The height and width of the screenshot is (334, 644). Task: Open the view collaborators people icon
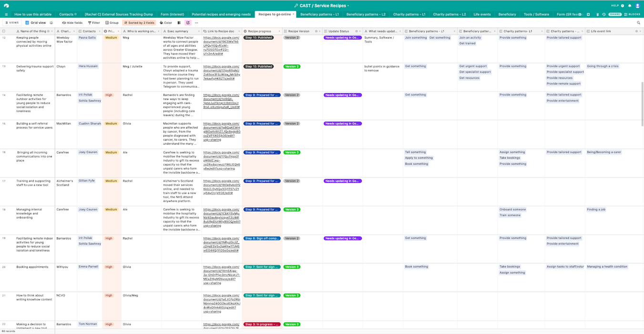[51, 22]
